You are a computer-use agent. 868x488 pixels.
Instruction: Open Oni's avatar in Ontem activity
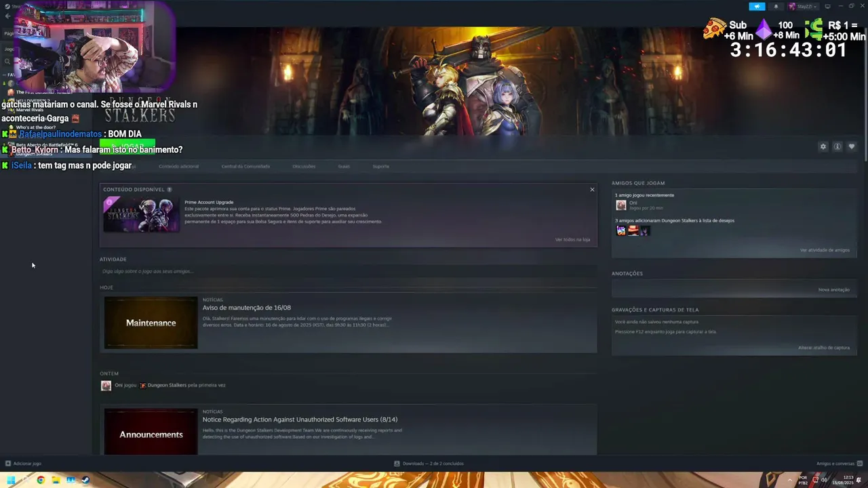[106, 386]
